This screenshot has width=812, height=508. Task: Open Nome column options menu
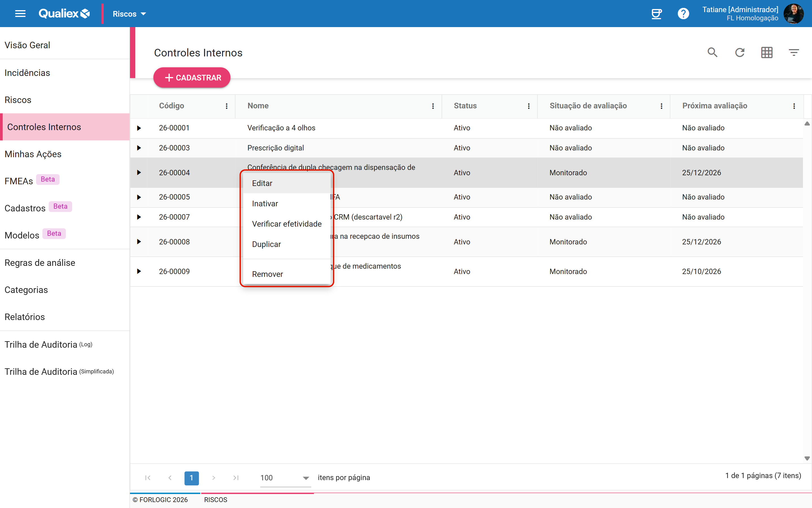coord(433,106)
